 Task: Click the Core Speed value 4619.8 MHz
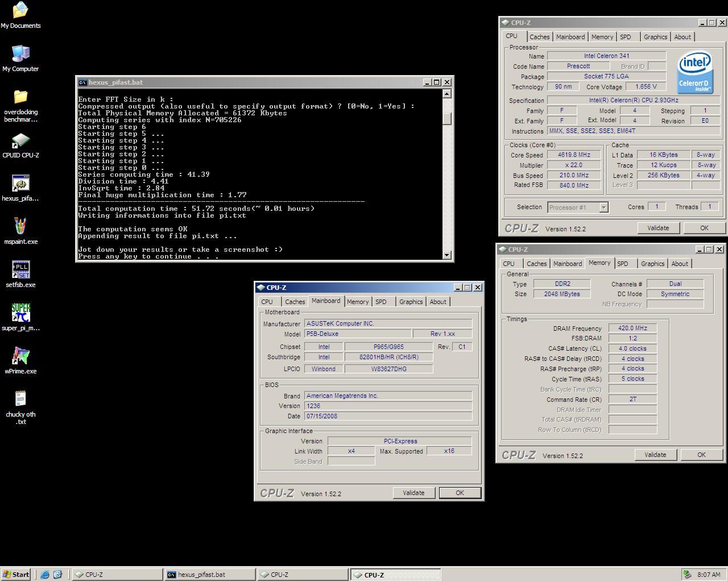click(574, 155)
